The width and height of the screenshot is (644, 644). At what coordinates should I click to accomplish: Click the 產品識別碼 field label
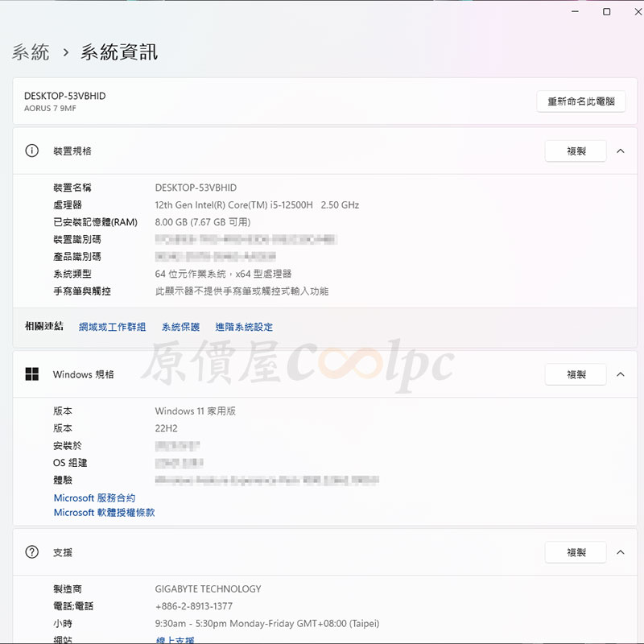(x=77, y=257)
